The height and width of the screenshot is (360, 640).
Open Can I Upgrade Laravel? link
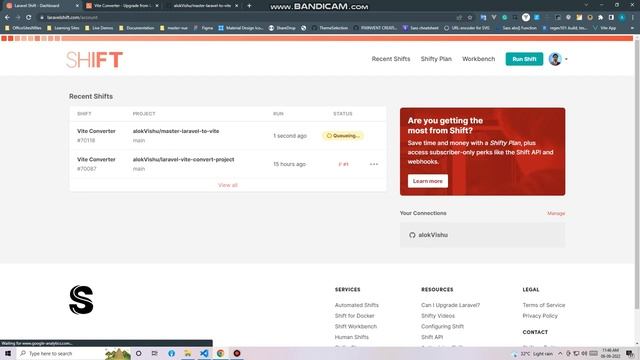[450, 305]
